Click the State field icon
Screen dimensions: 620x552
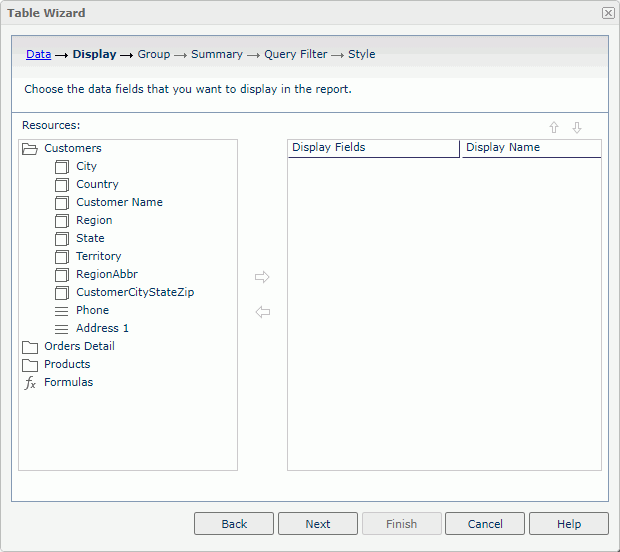click(x=62, y=239)
